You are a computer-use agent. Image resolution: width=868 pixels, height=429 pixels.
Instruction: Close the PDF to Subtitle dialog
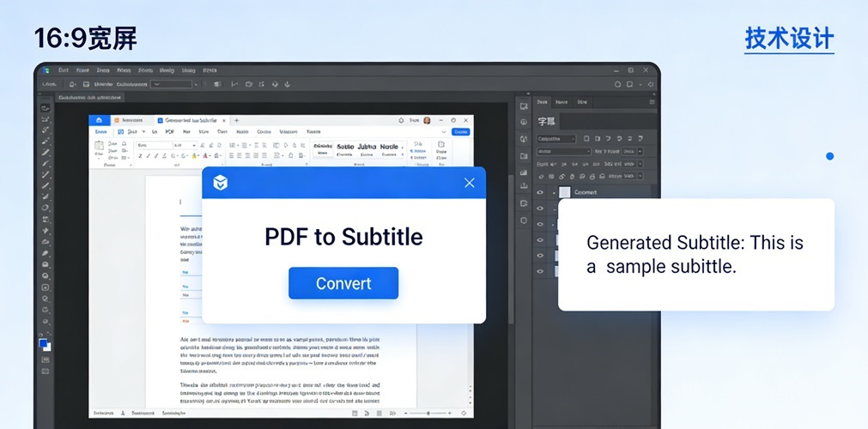click(x=469, y=183)
